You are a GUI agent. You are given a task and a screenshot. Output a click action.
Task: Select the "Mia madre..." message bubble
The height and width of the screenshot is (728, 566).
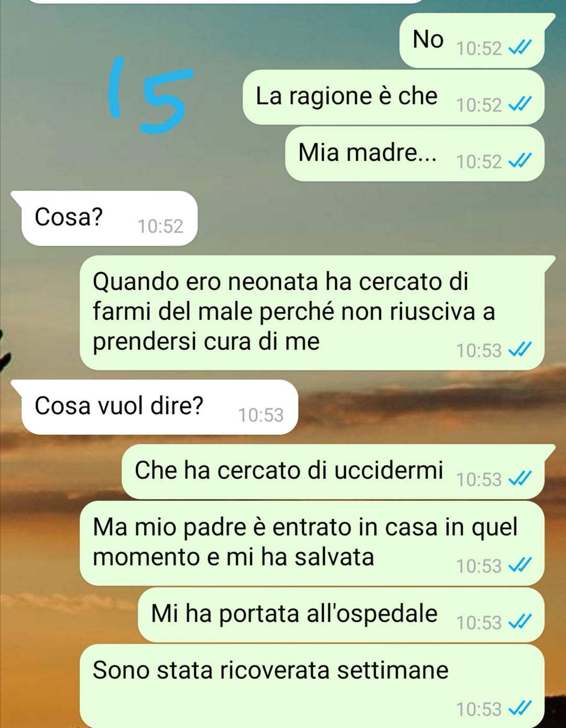[x=415, y=154]
